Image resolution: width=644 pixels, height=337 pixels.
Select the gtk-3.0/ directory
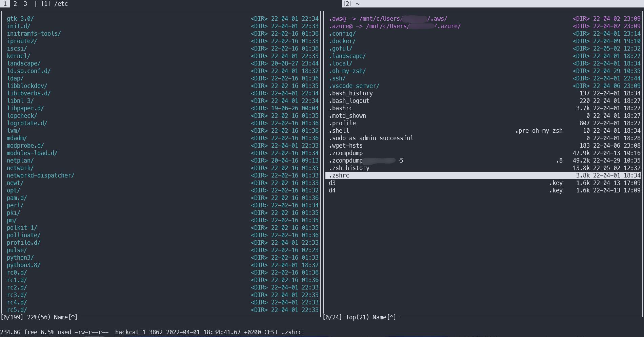coord(163,19)
